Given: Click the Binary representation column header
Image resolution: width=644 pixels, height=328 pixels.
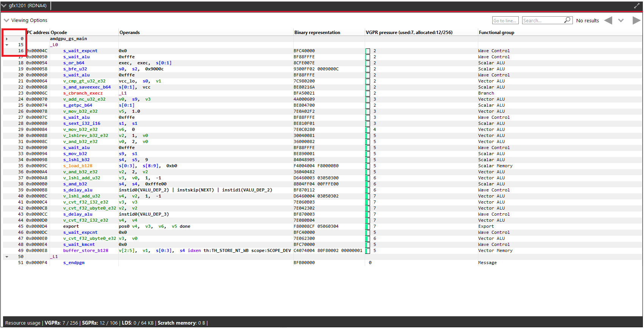Looking at the screenshot, I should coord(317,33).
